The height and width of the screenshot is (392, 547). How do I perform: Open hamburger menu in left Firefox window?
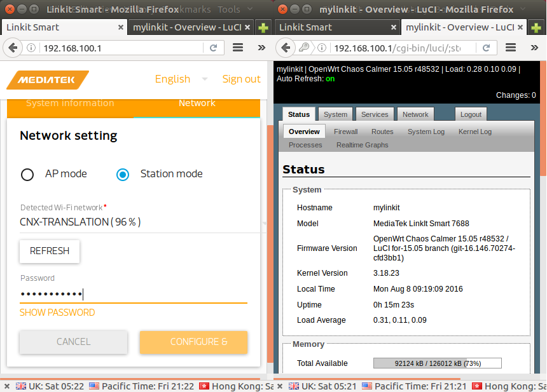tap(238, 48)
